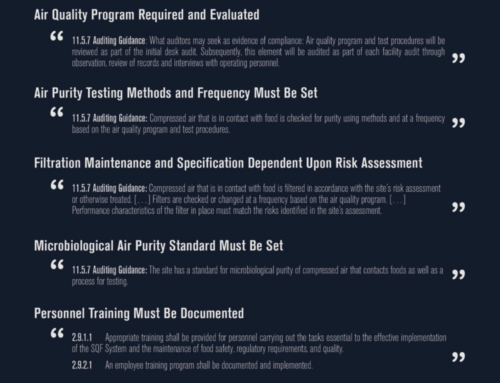Click the closing quote mark after the Microbiological standard paragraph
Image resolution: width=500 pixels, height=383 pixels.
coord(458,275)
